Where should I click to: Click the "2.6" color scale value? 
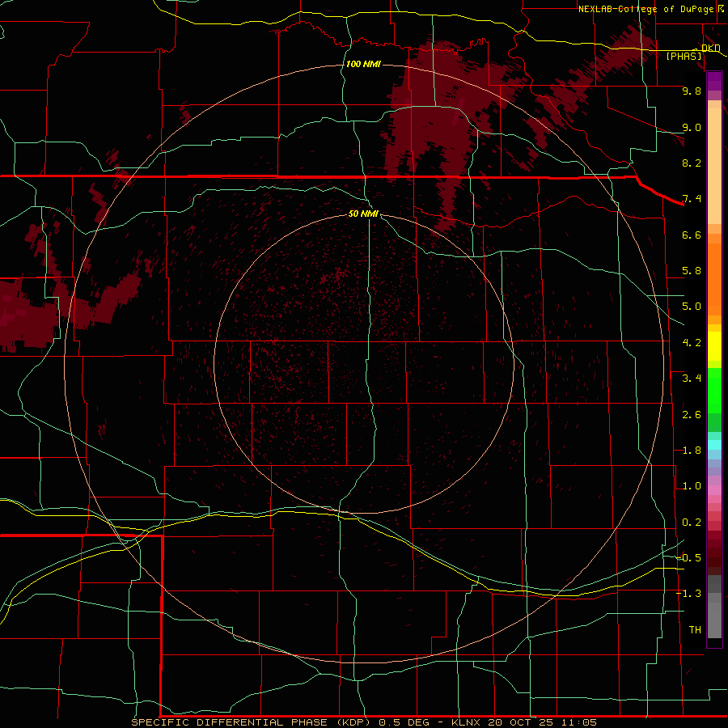(x=692, y=415)
